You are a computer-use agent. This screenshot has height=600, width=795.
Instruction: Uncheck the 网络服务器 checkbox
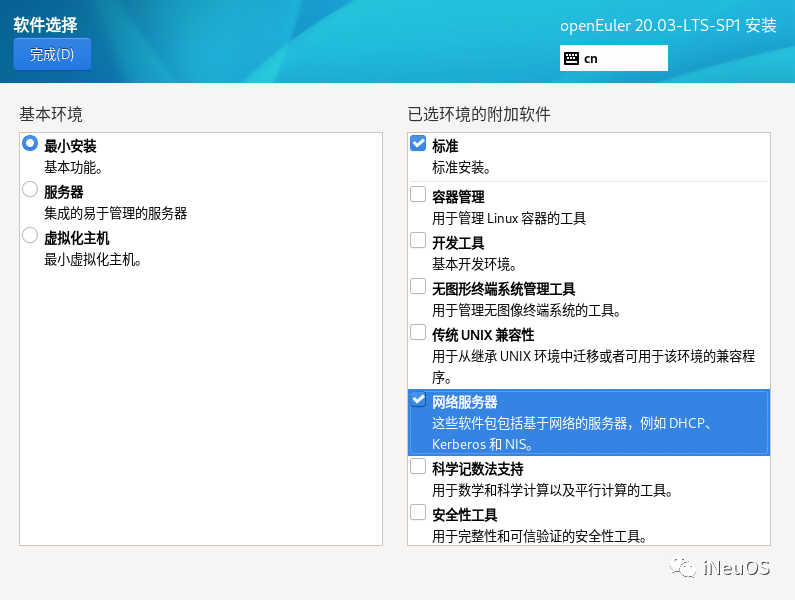(418, 400)
